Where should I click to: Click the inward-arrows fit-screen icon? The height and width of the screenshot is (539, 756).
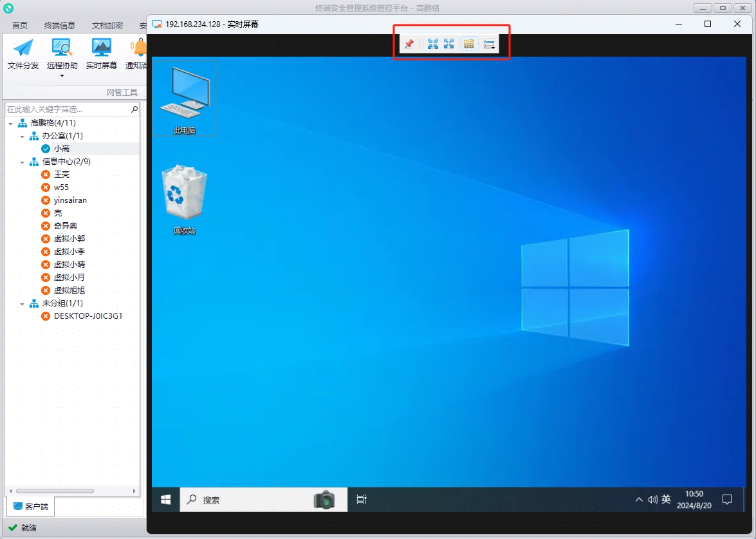point(433,44)
